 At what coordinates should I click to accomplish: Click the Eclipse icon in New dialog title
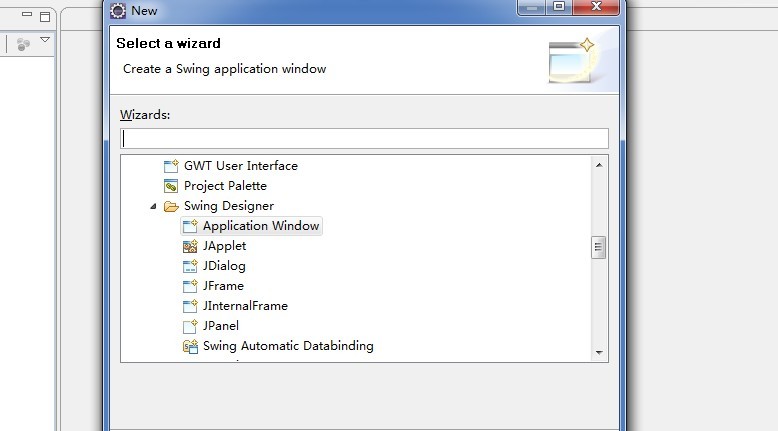click(x=118, y=10)
